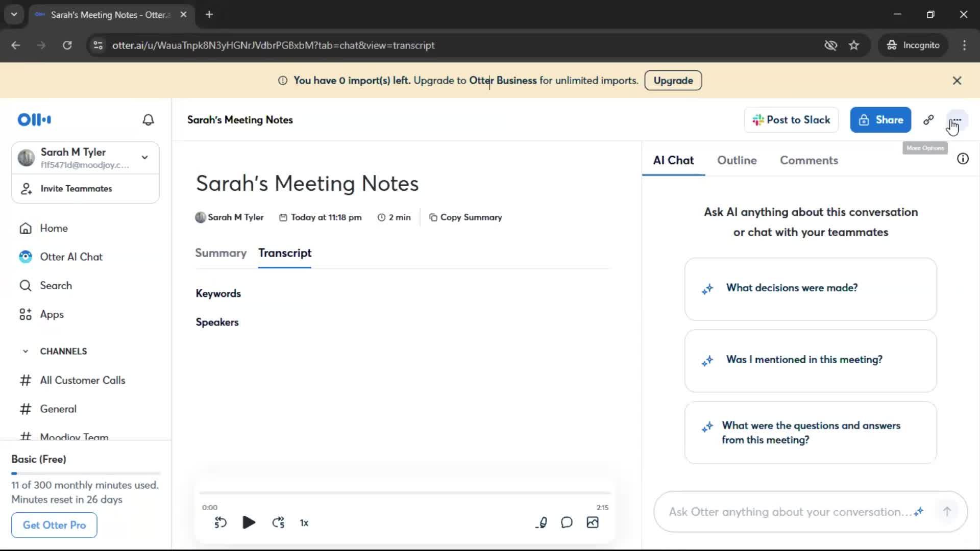Click the audio progress bar
The height and width of the screenshot is (551, 980).
(x=404, y=493)
